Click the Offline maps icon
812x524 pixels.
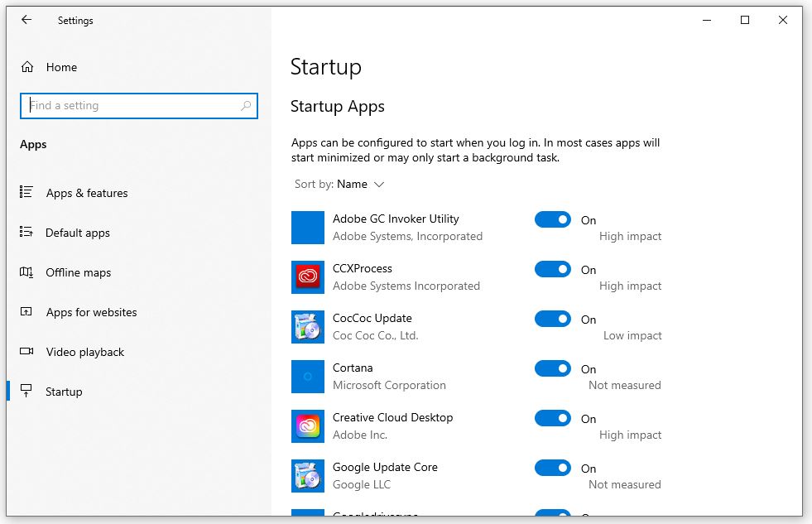26,272
